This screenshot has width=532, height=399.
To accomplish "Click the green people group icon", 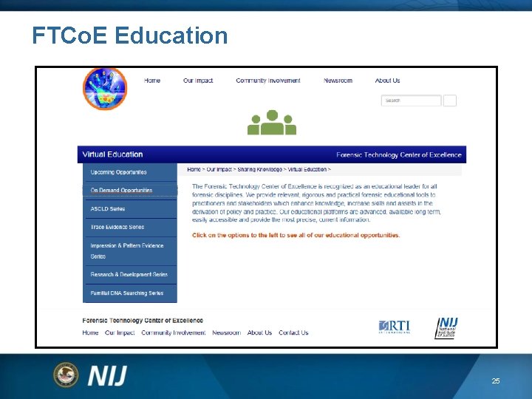I will coord(272,123).
